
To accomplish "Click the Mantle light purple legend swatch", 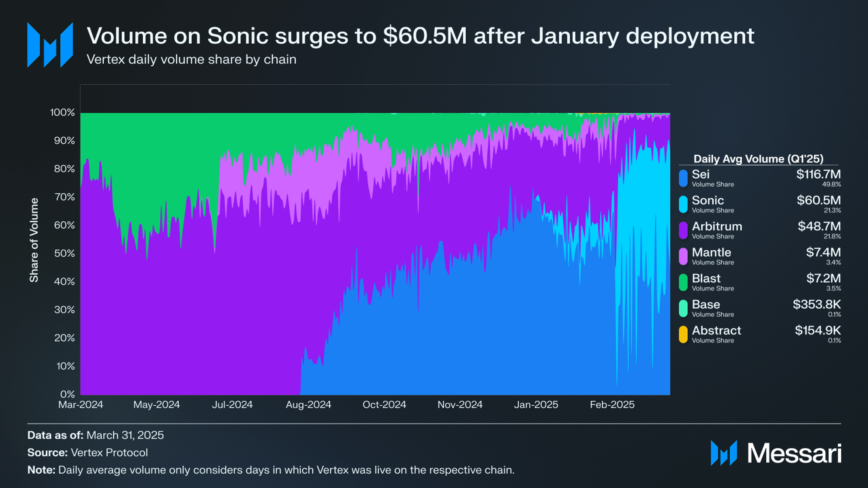I will point(683,256).
